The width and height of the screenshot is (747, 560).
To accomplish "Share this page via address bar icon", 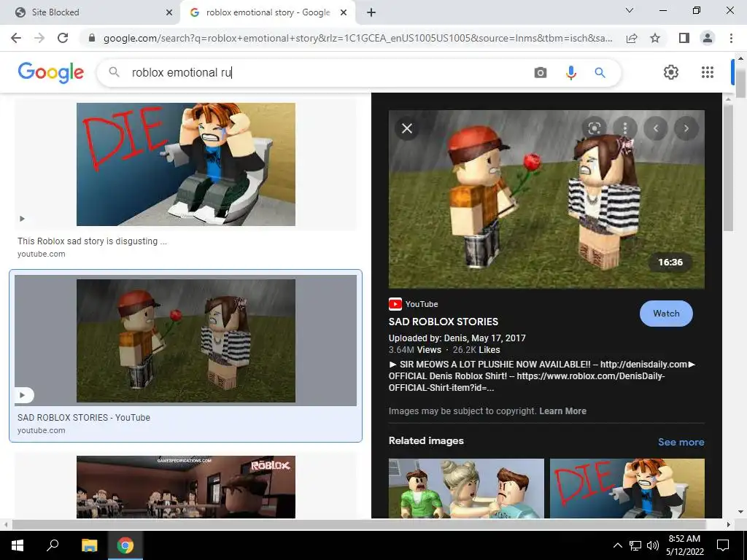I will pos(632,38).
